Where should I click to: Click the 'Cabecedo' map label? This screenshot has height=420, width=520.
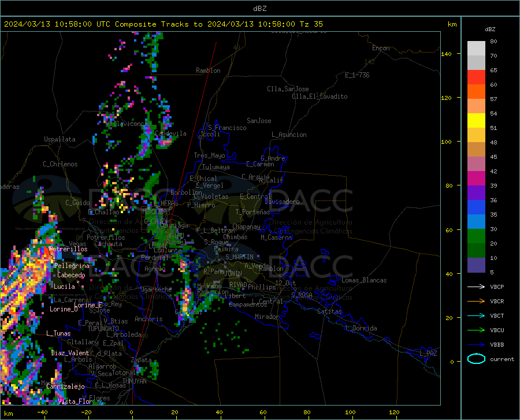tap(71, 275)
